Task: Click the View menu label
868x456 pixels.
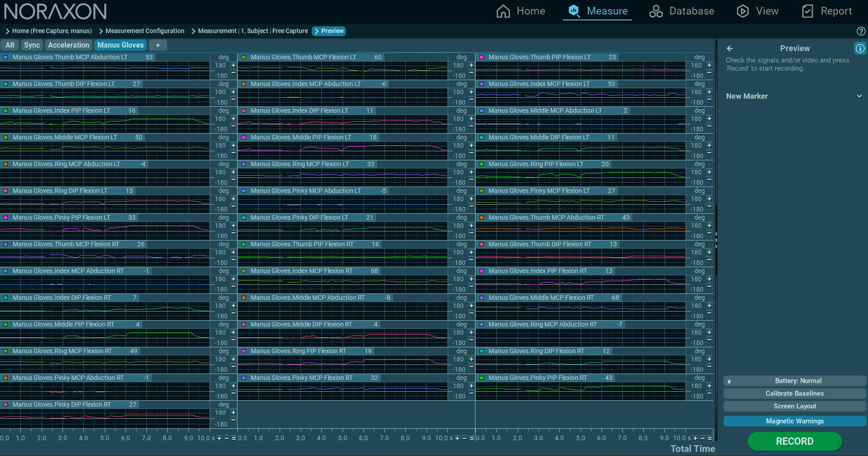Action: click(767, 11)
